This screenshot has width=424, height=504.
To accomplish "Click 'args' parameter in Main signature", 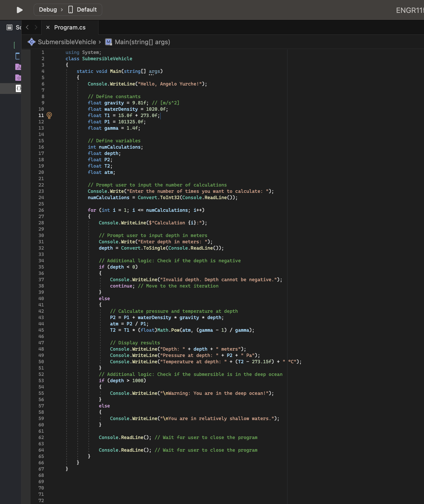I will [154, 71].
